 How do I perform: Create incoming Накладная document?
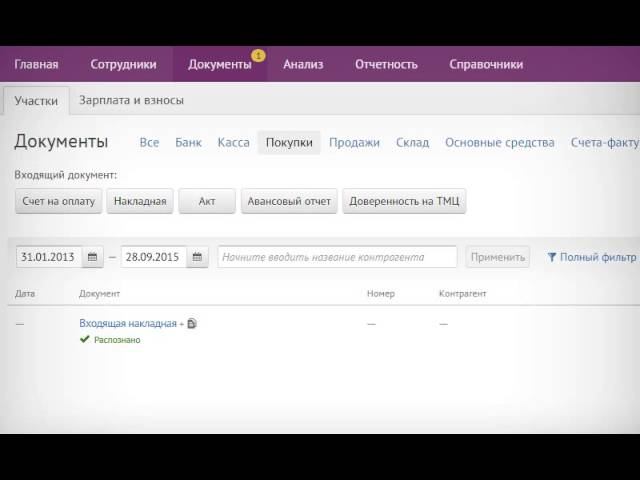tap(140, 201)
